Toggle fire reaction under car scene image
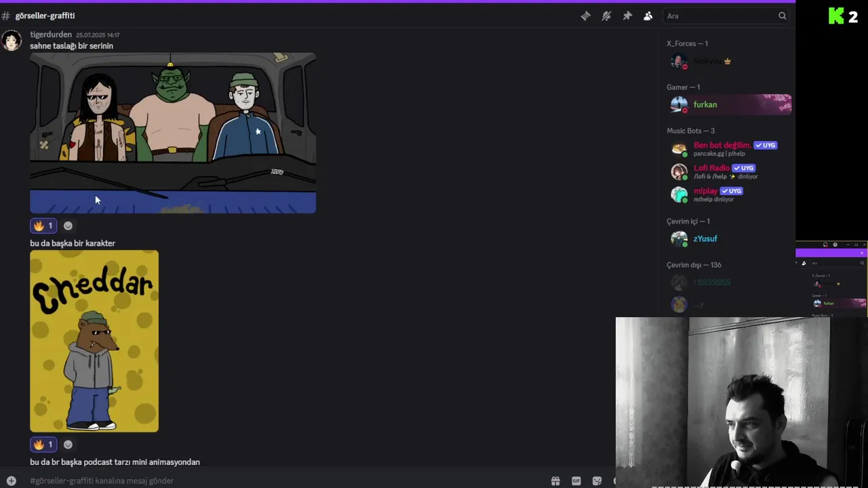The image size is (868, 488). coord(43,226)
